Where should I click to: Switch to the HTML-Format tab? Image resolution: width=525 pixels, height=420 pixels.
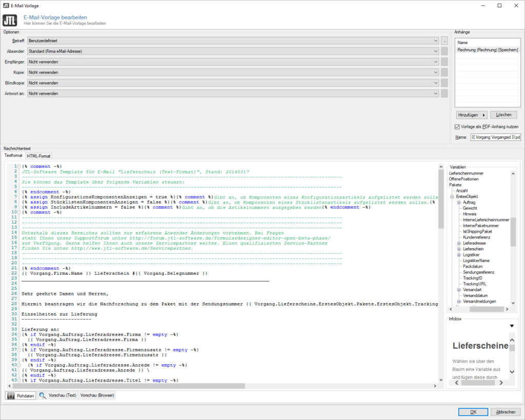(38, 156)
